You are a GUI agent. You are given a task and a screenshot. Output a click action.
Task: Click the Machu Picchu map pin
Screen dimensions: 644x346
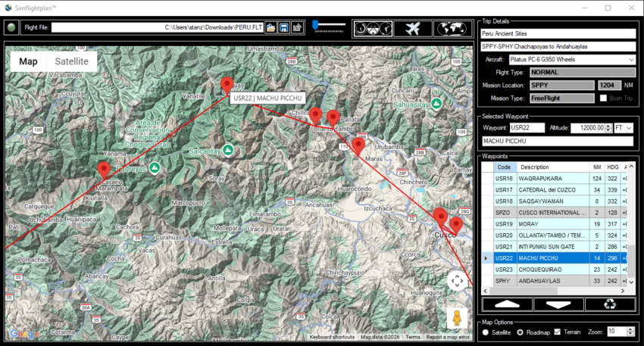tap(227, 86)
